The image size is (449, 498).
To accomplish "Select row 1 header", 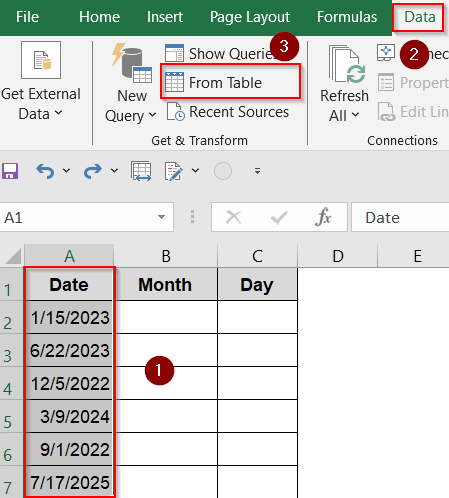I will pos(12,284).
